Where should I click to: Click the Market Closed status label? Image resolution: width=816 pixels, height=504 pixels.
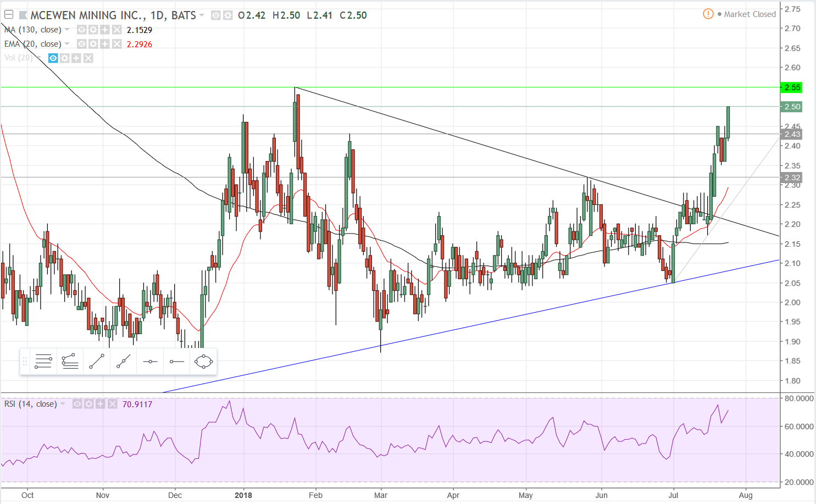[750, 14]
